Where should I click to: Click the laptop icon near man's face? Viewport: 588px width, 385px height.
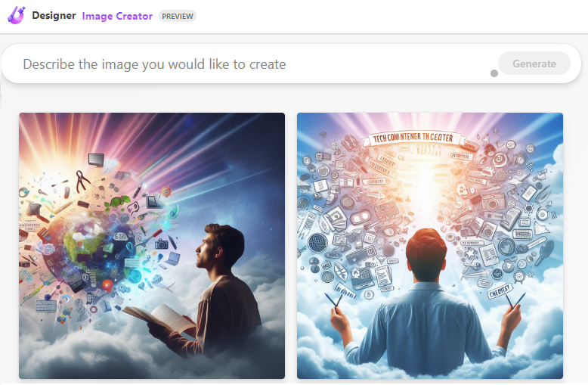172,259
